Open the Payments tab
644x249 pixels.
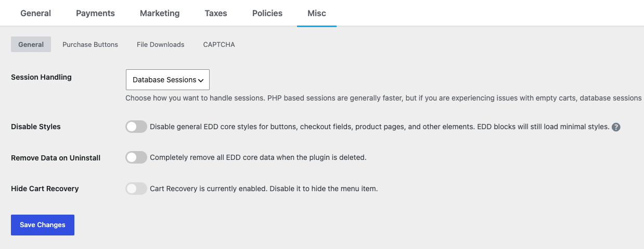point(95,13)
